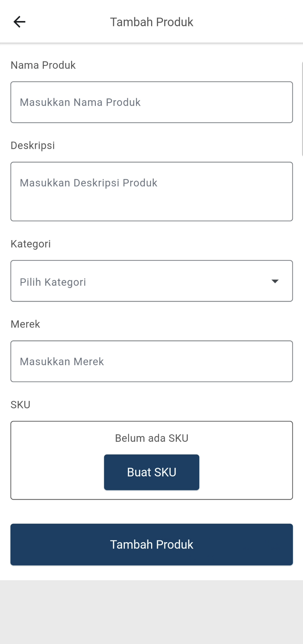Click the Deskripsi label
The height and width of the screenshot is (644, 303).
[33, 146]
